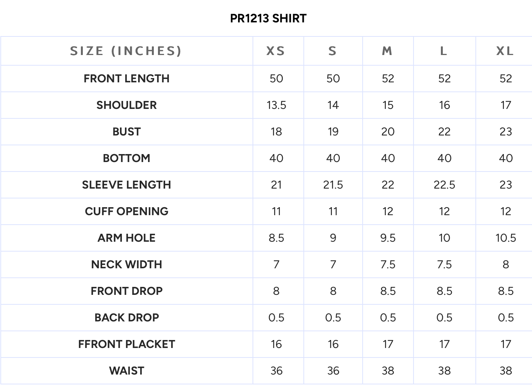The image size is (532, 392).
Task: Click the FFRONT PLACKET row label
Action: click(x=126, y=344)
